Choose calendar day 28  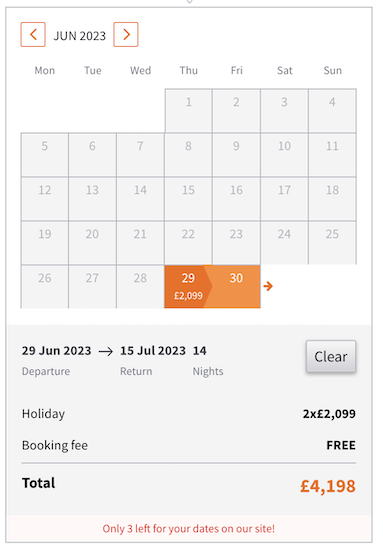point(140,287)
